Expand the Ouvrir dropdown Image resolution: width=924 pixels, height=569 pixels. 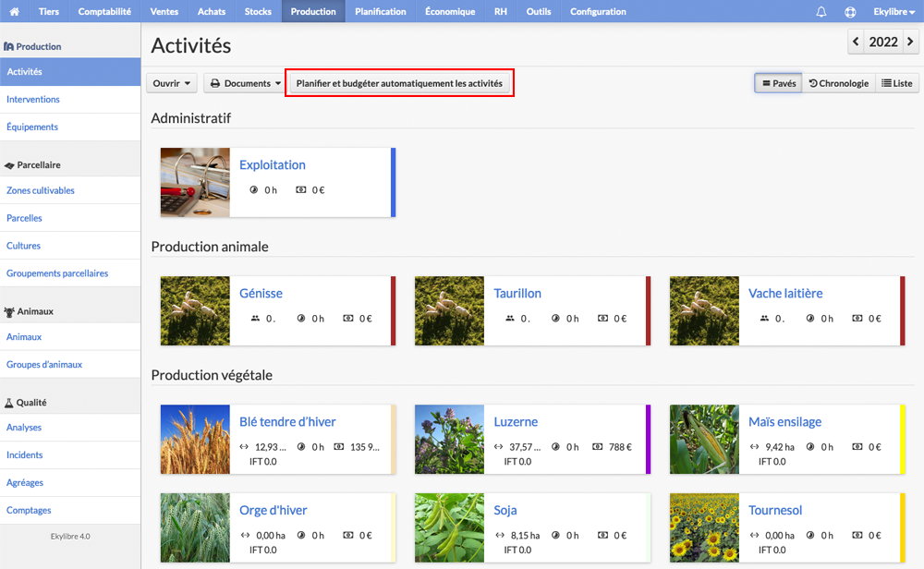(x=172, y=83)
